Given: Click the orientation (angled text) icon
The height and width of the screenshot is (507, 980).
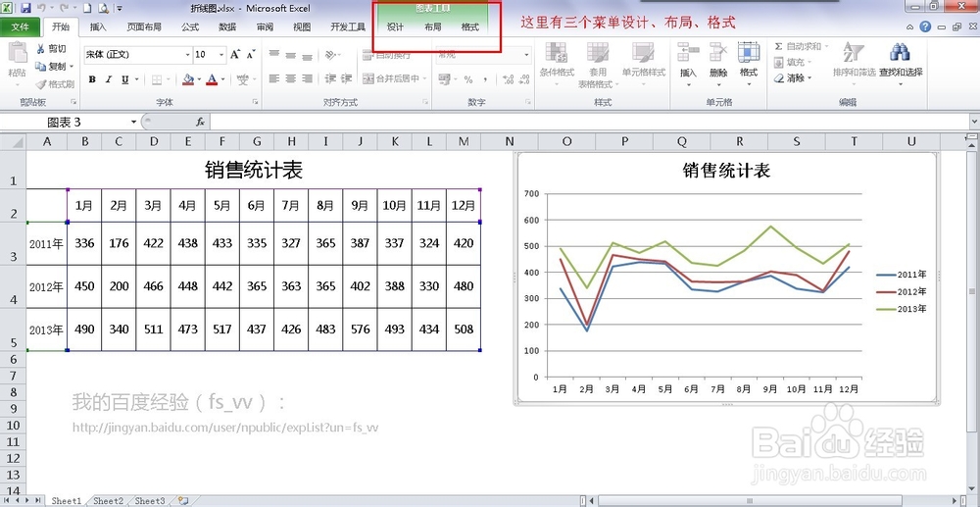Looking at the screenshot, I should click(x=329, y=55).
